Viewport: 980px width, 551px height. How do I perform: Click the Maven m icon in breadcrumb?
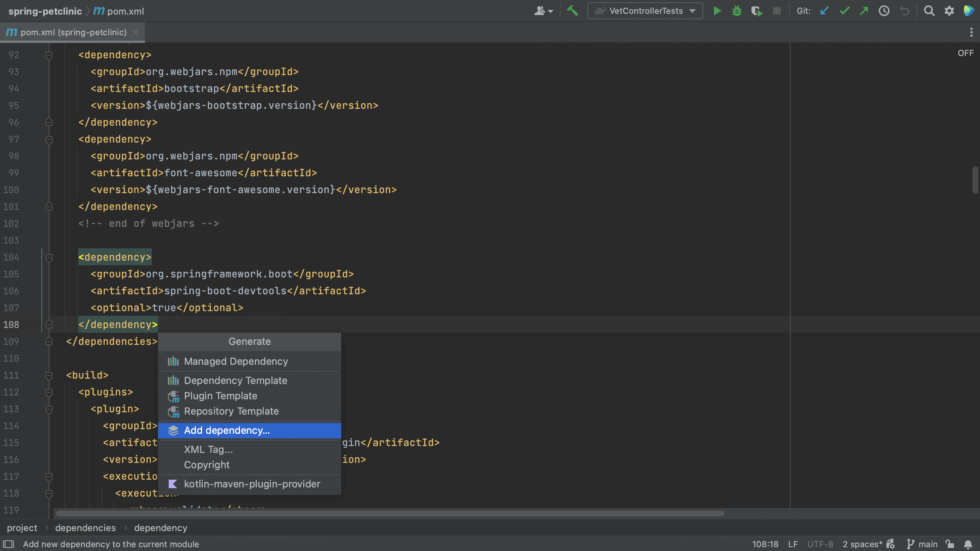click(99, 11)
